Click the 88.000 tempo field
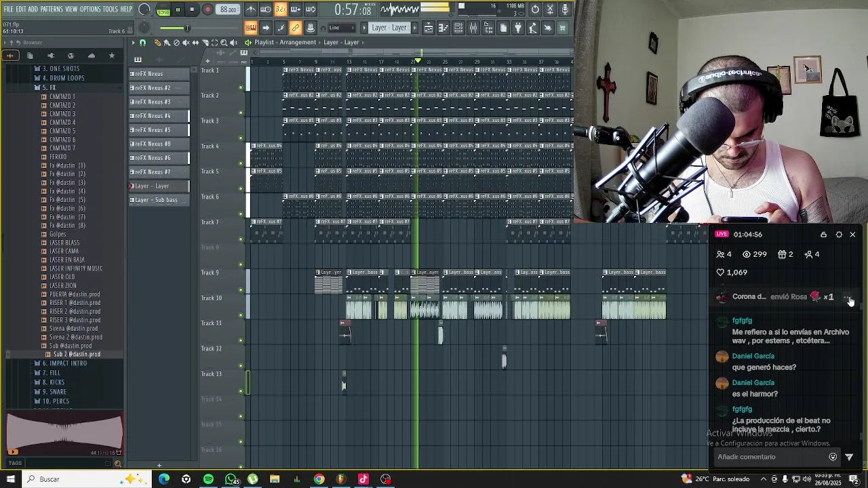This screenshot has width=868, height=488. pyautogui.click(x=228, y=9)
